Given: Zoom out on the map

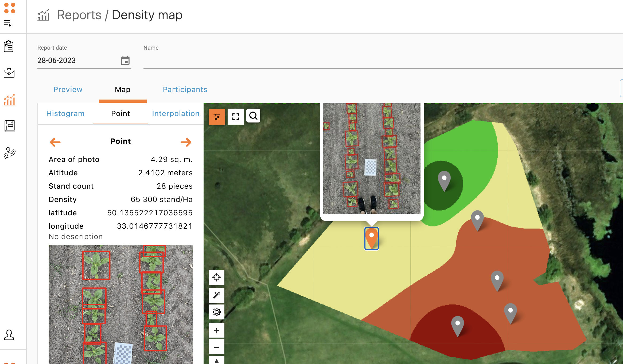Looking at the screenshot, I should point(216,347).
